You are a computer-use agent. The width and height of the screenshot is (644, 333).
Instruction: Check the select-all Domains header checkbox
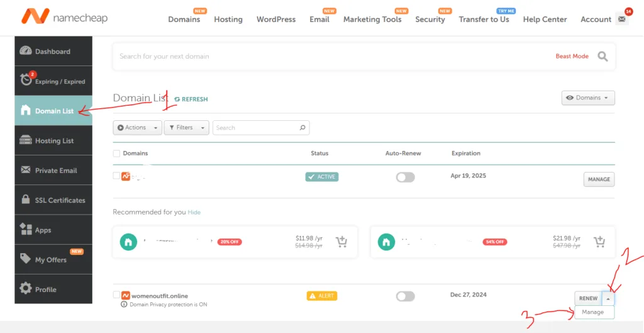click(116, 154)
